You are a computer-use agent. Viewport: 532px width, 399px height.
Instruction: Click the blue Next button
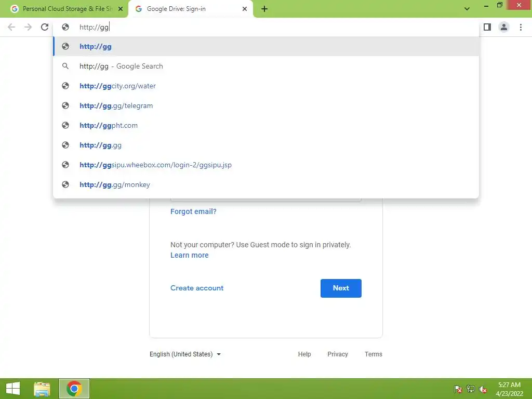[341, 288]
